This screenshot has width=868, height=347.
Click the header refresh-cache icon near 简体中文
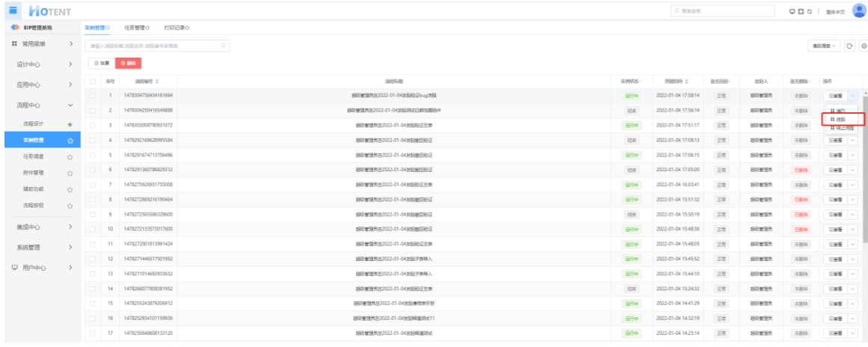810,11
